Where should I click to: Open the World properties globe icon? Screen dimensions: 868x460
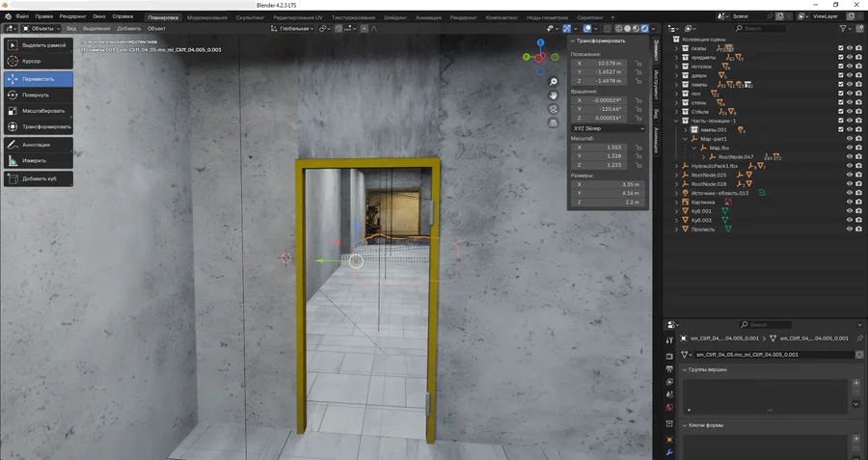(669, 407)
